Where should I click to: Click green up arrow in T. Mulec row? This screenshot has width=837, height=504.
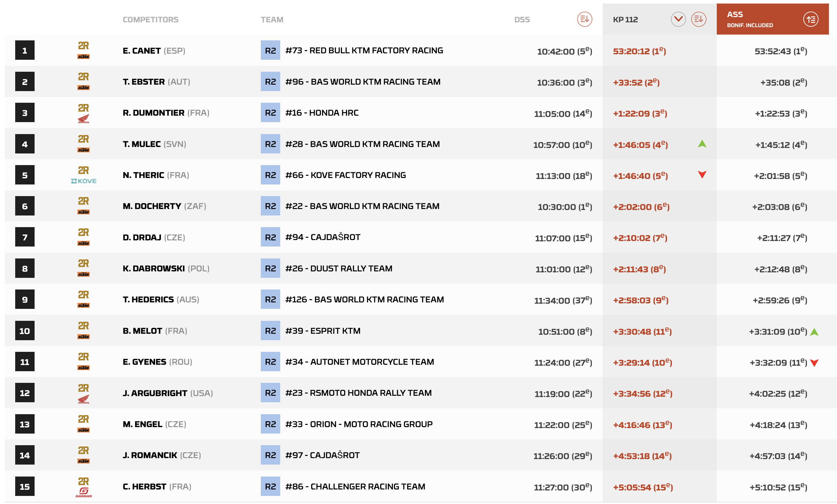coord(702,144)
